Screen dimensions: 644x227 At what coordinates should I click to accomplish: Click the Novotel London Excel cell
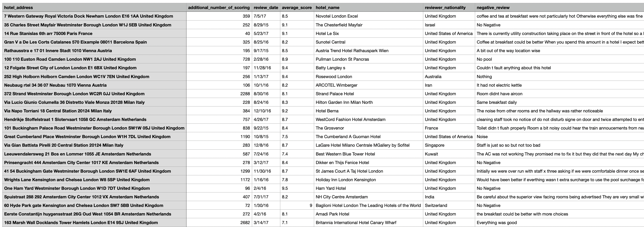point(368,16)
